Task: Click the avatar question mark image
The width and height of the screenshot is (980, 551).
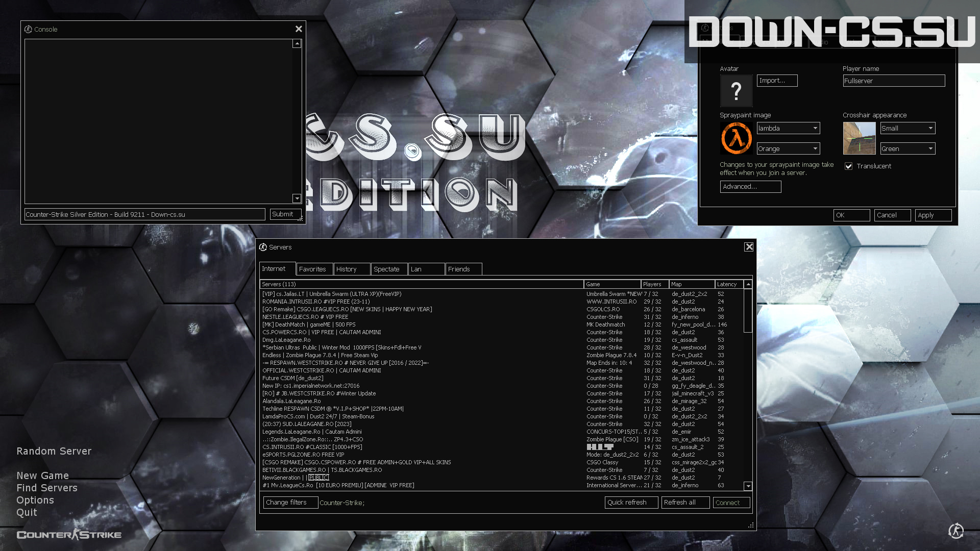Action: 736,91
